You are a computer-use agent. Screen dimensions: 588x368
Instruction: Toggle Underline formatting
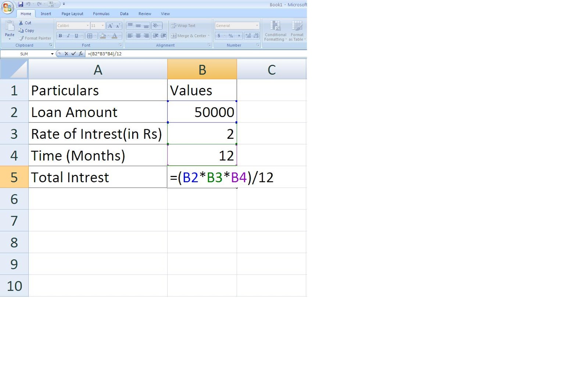tap(76, 36)
